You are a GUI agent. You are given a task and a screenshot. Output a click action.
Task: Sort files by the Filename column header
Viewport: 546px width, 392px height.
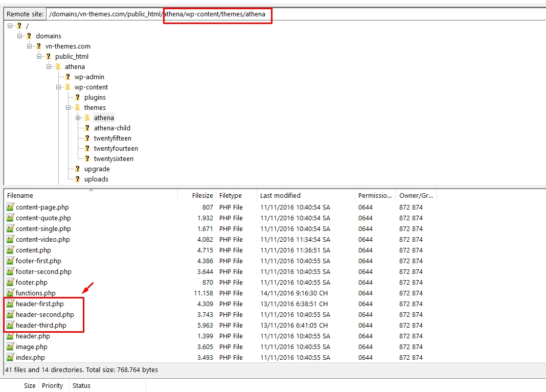click(20, 196)
